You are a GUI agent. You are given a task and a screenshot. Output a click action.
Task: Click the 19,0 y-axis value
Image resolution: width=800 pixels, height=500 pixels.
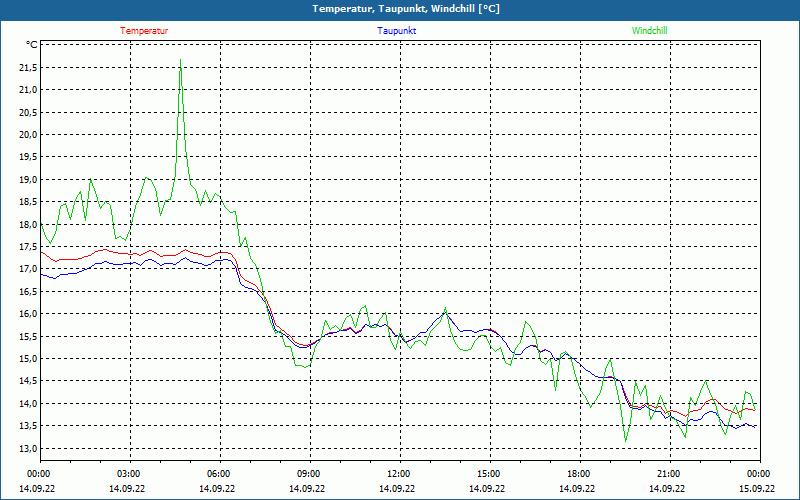tap(28, 180)
